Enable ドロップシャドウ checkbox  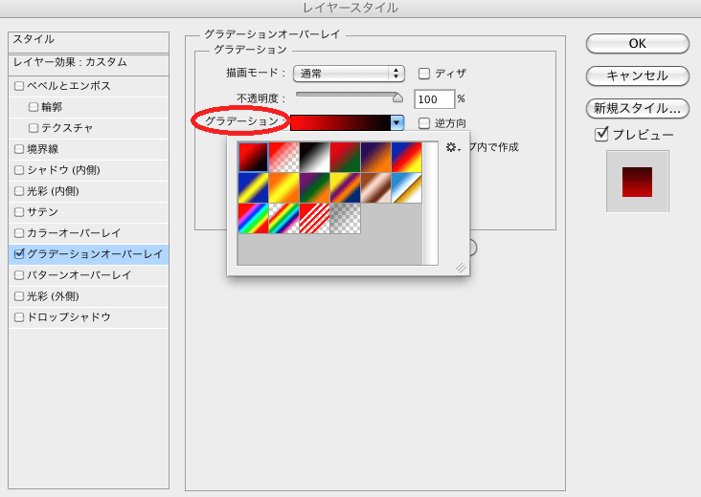point(19,317)
